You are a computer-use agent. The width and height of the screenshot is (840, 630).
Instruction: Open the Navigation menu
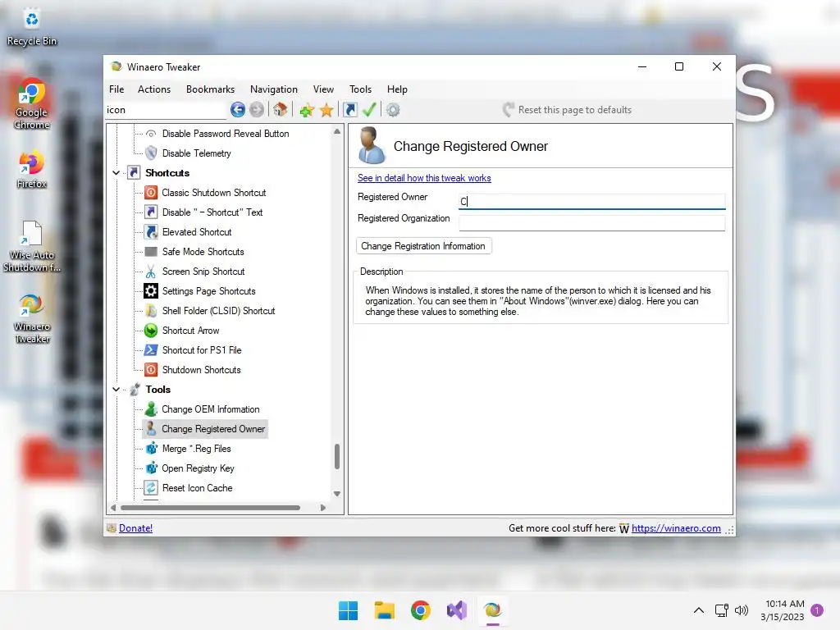pyautogui.click(x=274, y=89)
